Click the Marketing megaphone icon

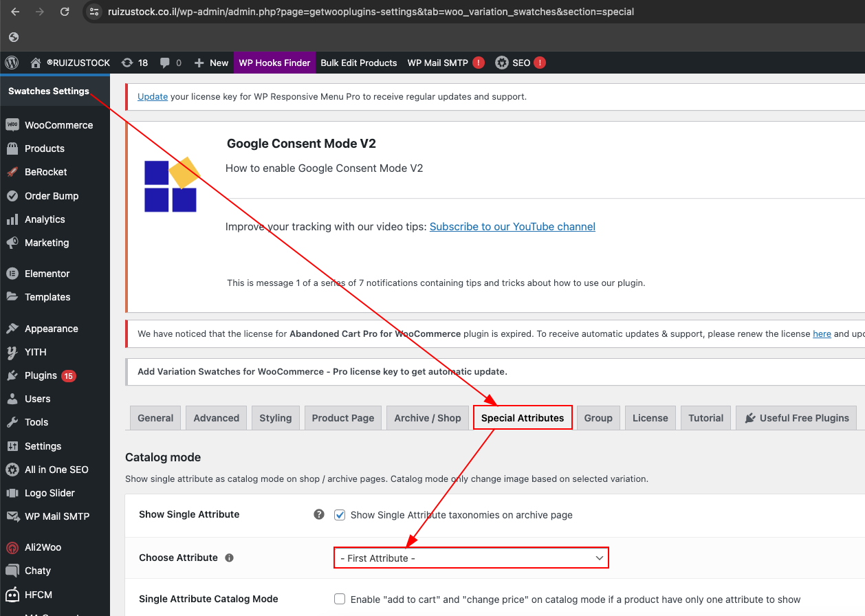[x=12, y=243]
